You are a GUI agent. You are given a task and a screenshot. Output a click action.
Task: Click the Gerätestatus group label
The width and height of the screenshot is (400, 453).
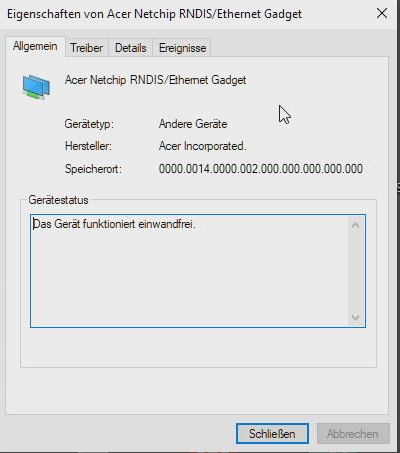pos(58,200)
